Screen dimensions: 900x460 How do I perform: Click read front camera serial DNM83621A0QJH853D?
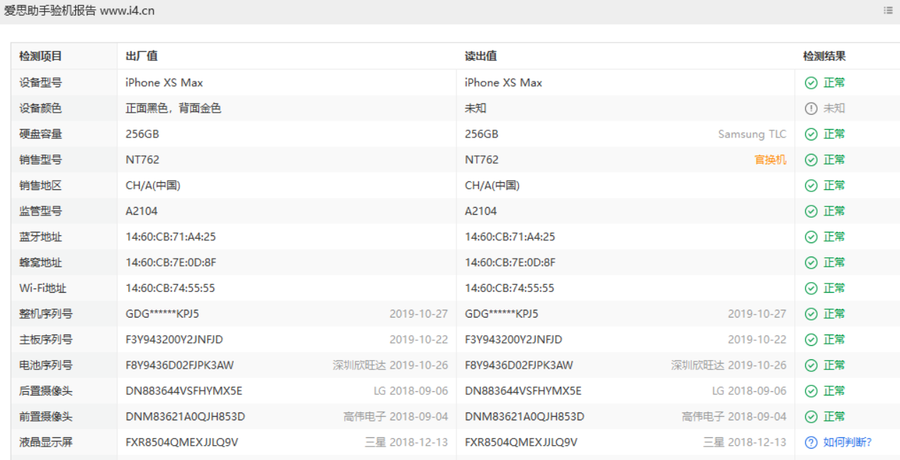pyautogui.click(x=525, y=416)
